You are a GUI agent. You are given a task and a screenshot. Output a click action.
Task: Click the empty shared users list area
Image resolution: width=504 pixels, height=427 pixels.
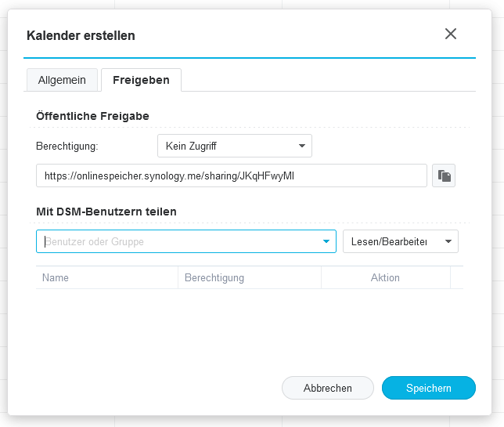(250, 325)
